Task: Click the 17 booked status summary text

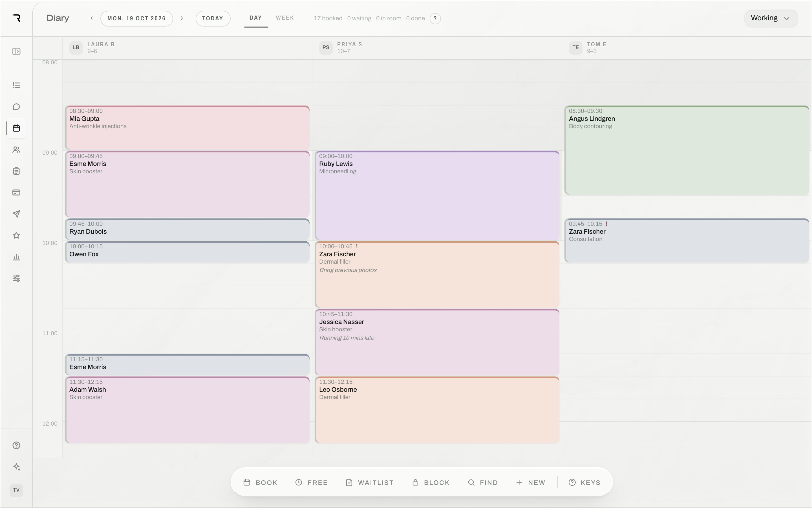Action: click(x=369, y=18)
